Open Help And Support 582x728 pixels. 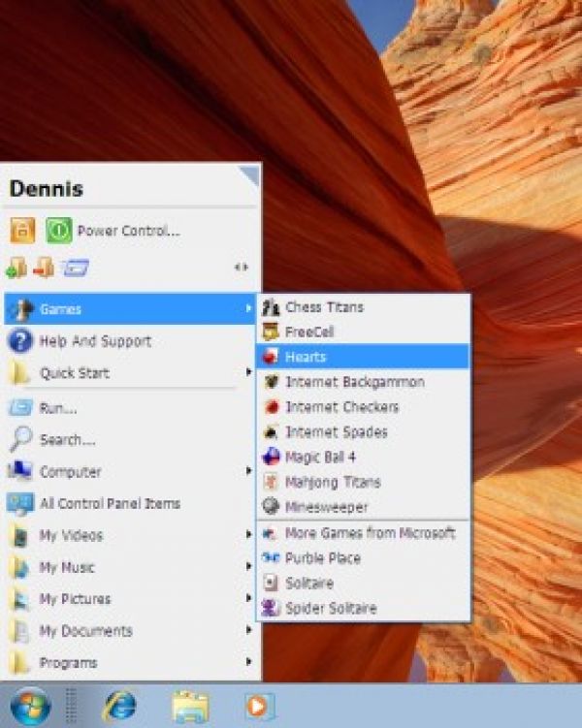click(x=130, y=341)
